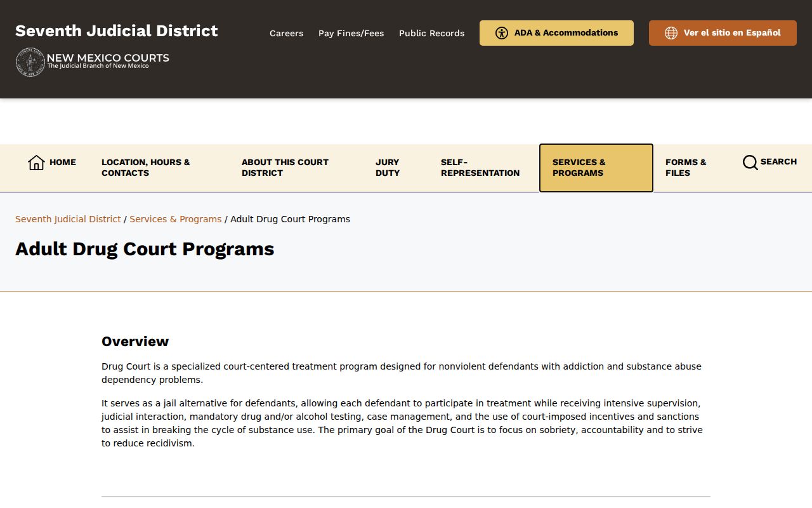The height and width of the screenshot is (508, 812).
Task: Click the Adult Drug Court Programs heading
Action: coord(145,249)
